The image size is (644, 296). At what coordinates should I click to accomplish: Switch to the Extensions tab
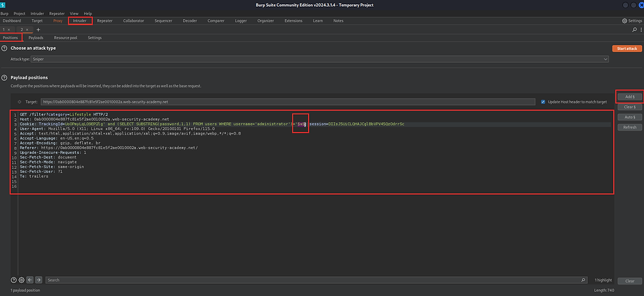[293, 21]
